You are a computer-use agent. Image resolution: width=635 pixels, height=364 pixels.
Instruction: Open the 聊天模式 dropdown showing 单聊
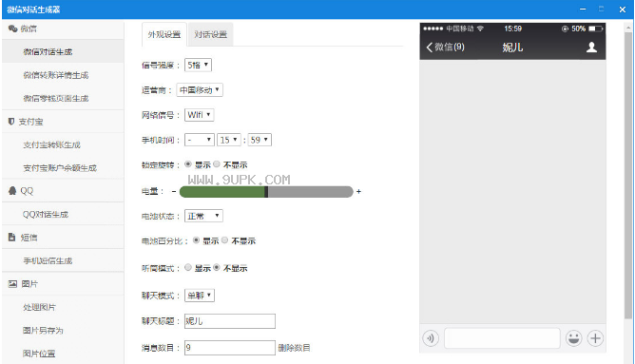[x=200, y=296]
